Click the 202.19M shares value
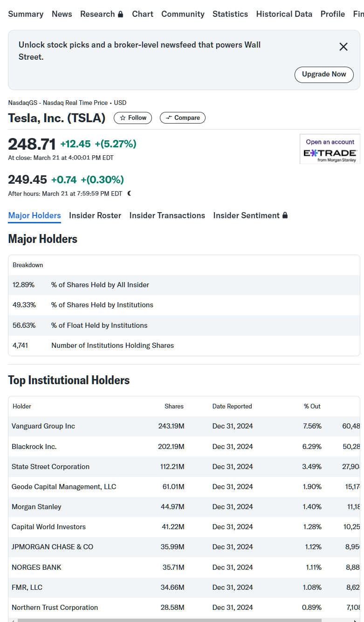 point(171,447)
